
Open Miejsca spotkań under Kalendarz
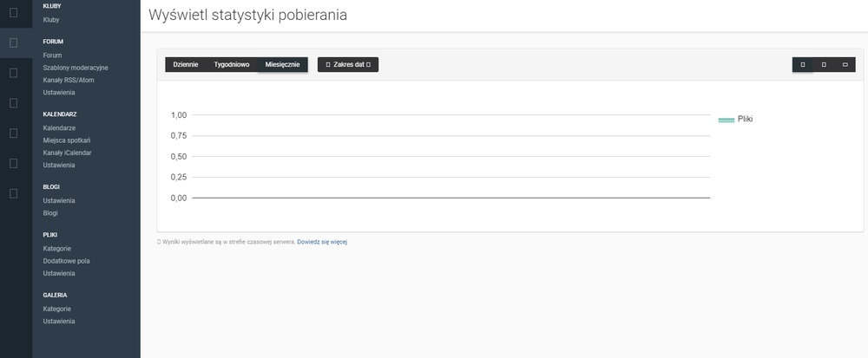pos(67,140)
